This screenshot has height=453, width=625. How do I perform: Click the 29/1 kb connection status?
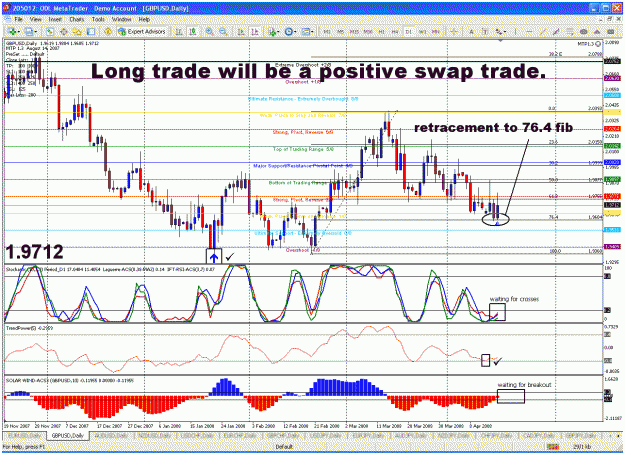click(582, 447)
